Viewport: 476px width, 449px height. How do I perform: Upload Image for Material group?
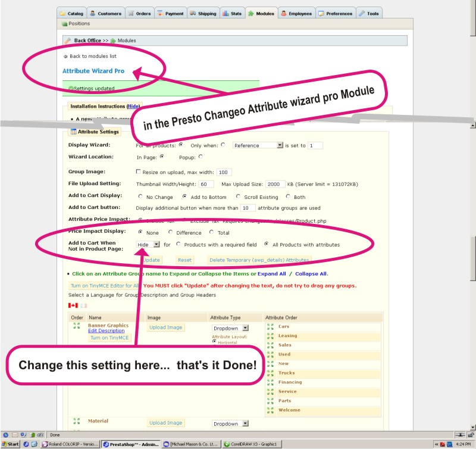tap(166, 423)
